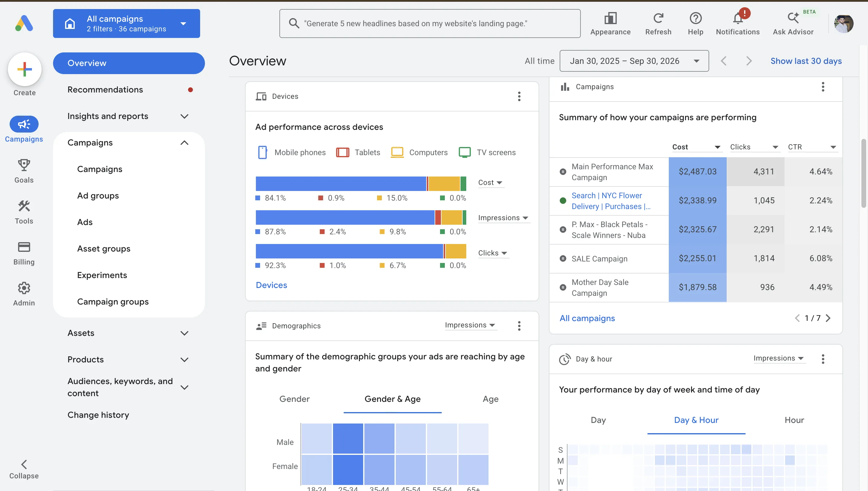This screenshot has width=868, height=491.
Task: Open Change history
Action: pos(98,415)
